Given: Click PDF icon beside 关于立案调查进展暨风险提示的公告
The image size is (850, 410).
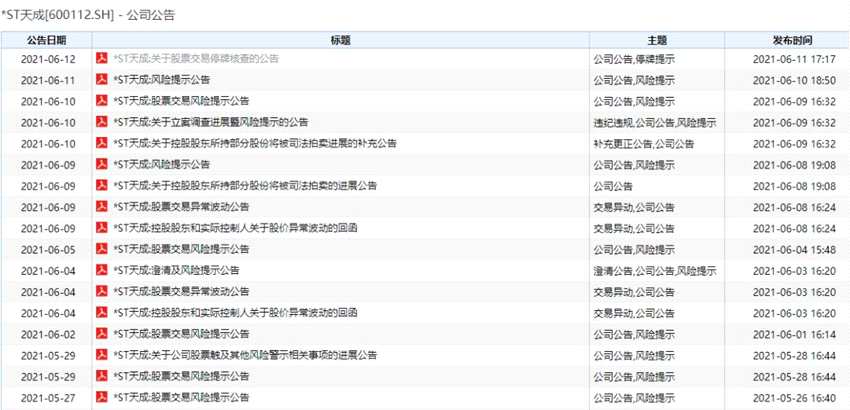Looking at the screenshot, I should (x=102, y=122).
